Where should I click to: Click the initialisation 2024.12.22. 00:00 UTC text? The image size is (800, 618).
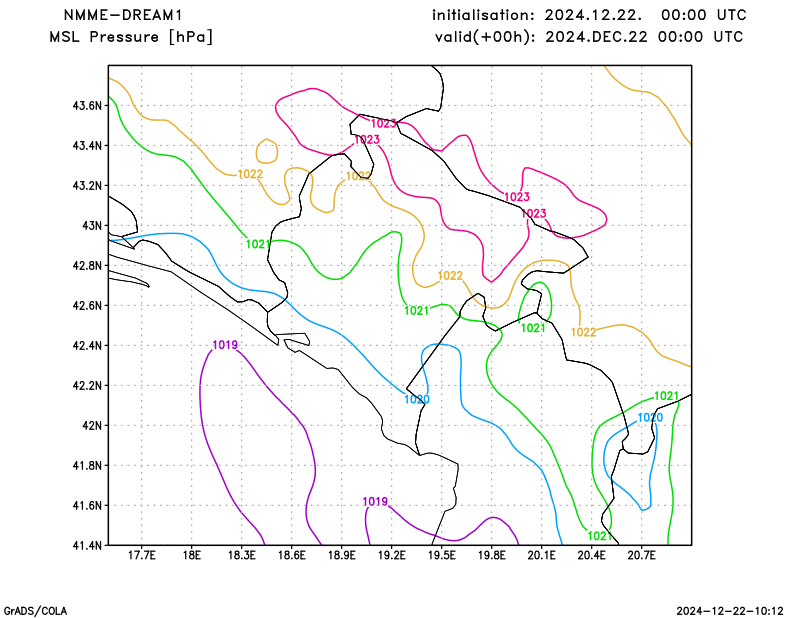[x=589, y=15]
